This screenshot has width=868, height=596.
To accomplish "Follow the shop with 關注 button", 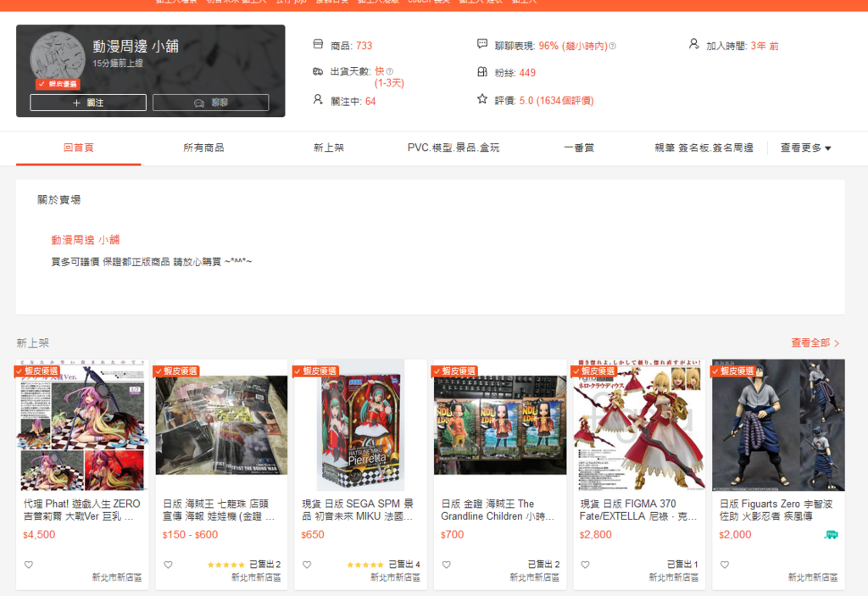I will [88, 103].
